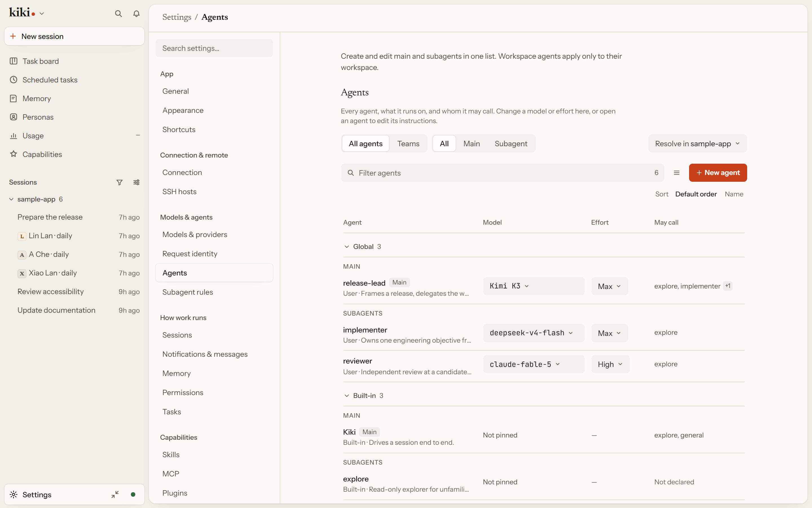
Task: Open the Prepare the release session
Action: [x=74, y=217]
